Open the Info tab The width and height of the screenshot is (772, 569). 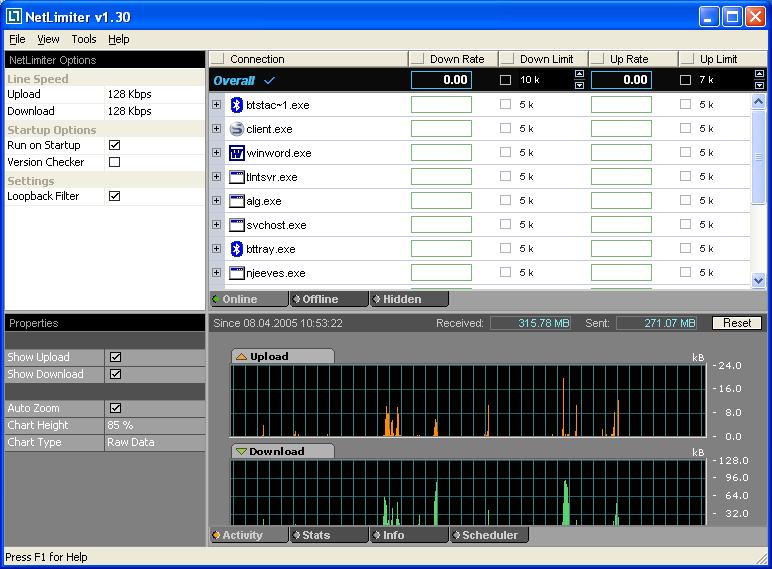tap(410, 535)
